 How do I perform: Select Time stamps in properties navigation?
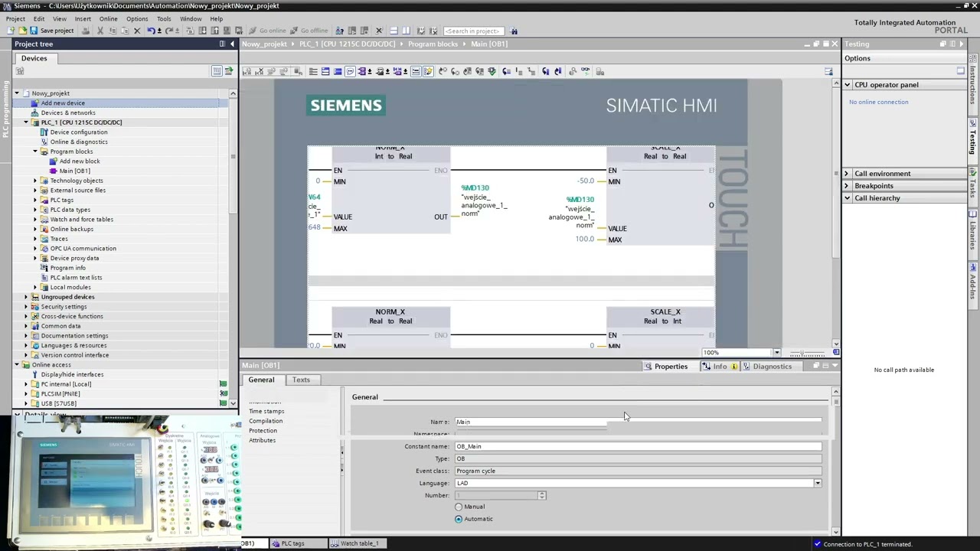coord(266,411)
